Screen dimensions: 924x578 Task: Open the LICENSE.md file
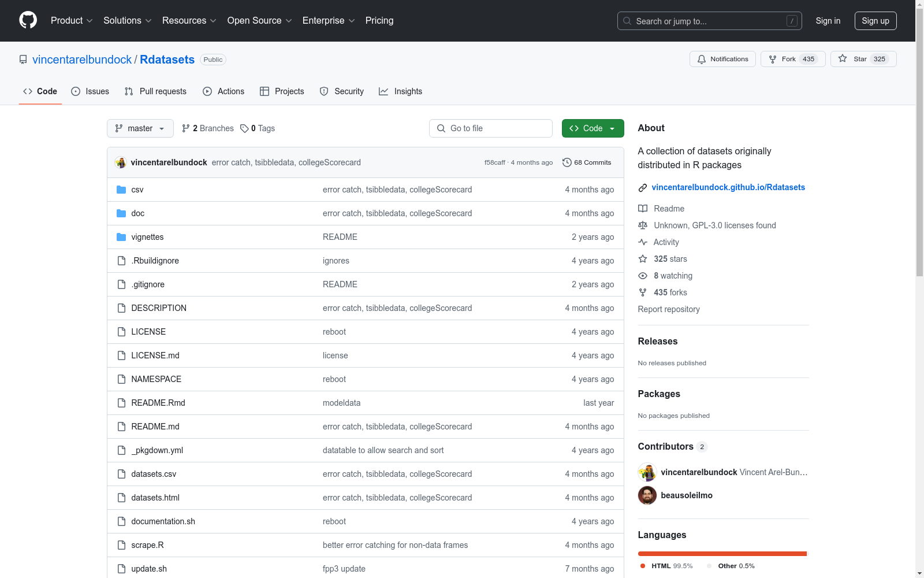click(155, 355)
